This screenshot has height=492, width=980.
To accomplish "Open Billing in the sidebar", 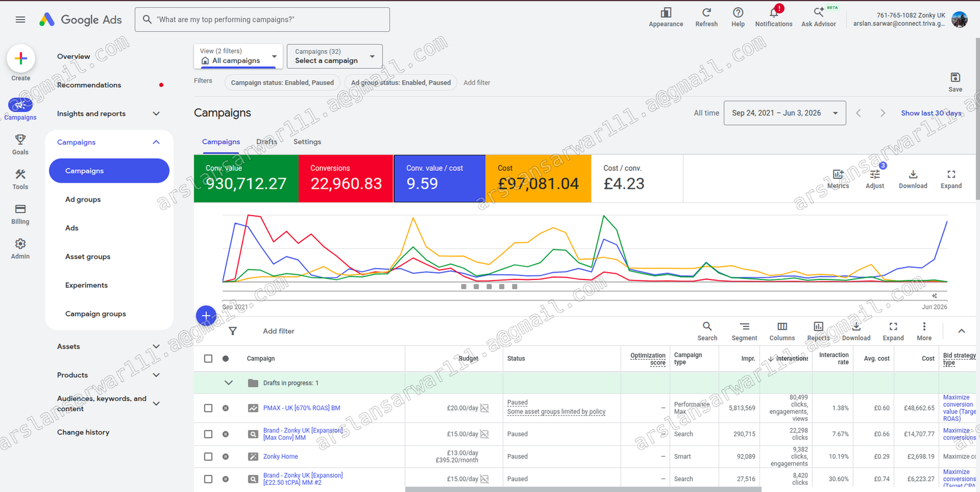I will 20,214.
